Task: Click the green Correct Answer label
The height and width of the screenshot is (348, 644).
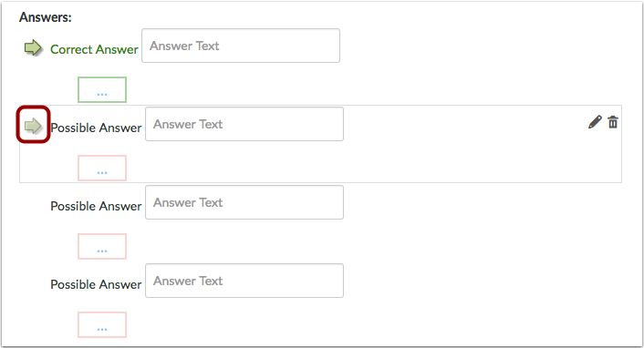Action: (x=94, y=49)
